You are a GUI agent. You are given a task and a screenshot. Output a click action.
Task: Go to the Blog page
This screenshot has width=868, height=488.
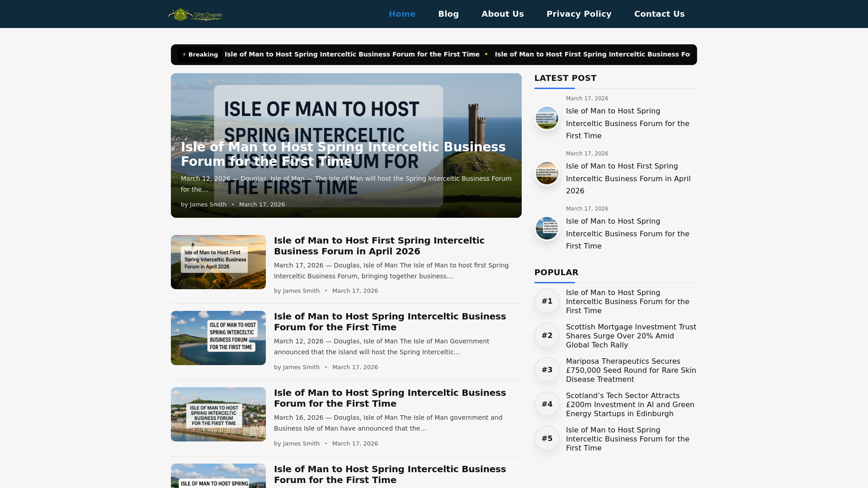tap(448, 14)
